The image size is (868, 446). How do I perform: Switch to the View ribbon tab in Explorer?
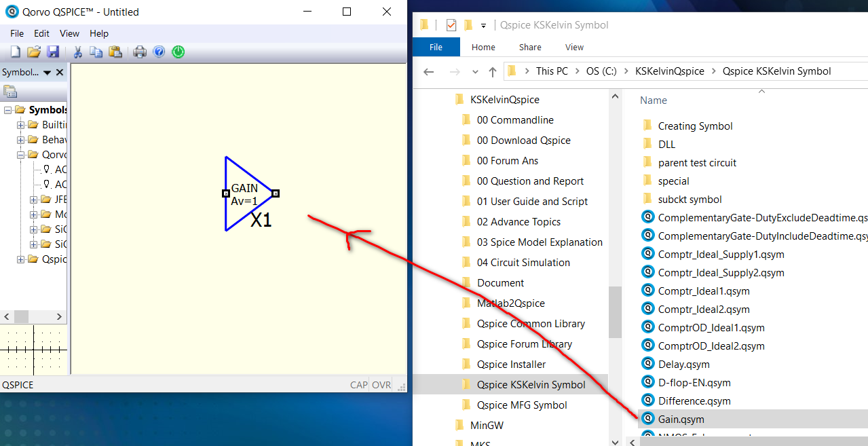tap(573, 47)
